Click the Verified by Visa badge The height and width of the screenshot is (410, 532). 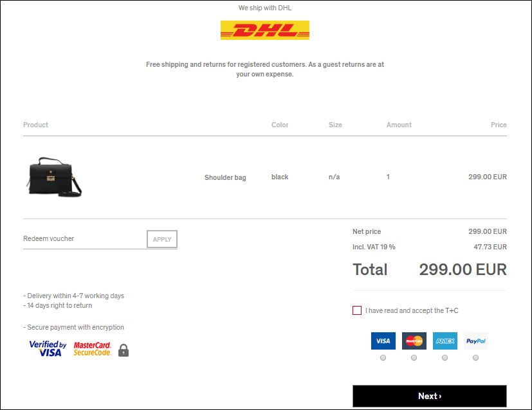point(48,349)
